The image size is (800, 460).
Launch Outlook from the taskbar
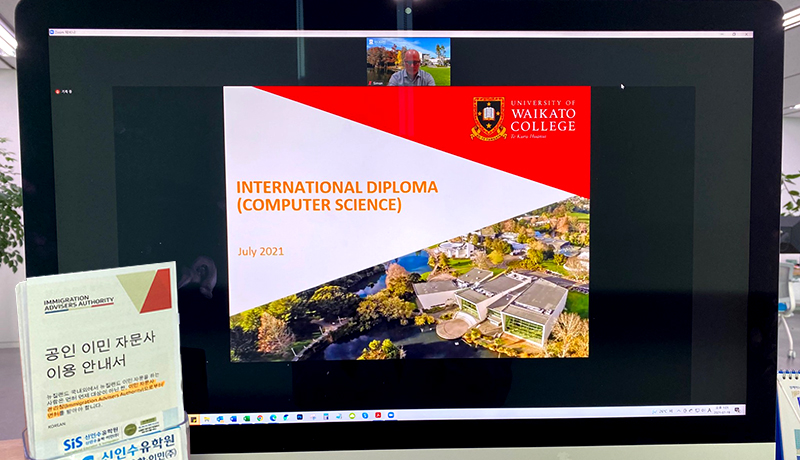point(220,419)
